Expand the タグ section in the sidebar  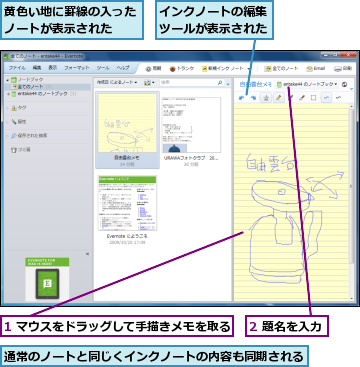tap(7, 108)
